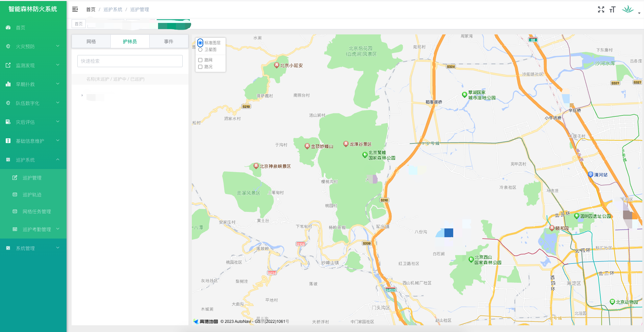Click the 巡护管理 edit icon
The image size is (644, 332).
pos(15,178)
